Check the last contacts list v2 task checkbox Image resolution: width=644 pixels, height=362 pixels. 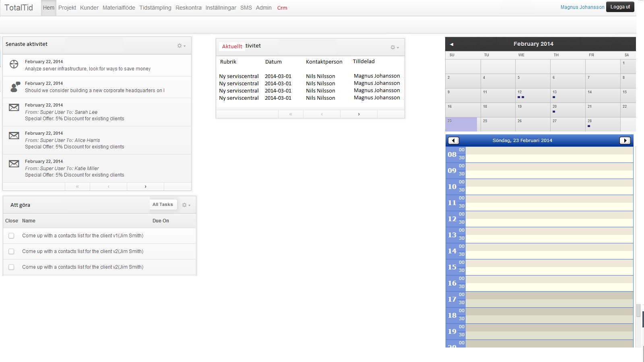[x=11, y=267]
